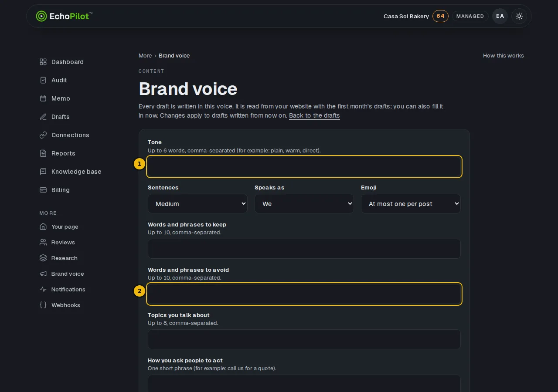Viewport: 558px width, 392px height.
Task: Click the Audit checklist icon
Action: [43, 80]
